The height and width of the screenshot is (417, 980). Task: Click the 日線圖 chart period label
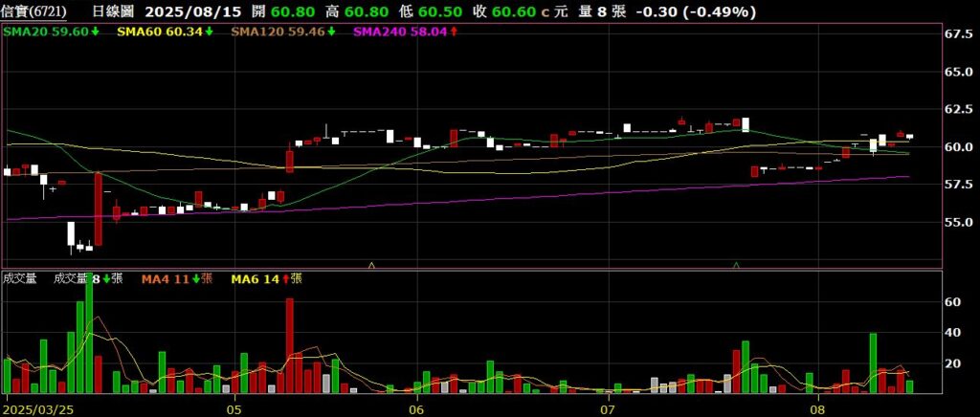(112, 11)
